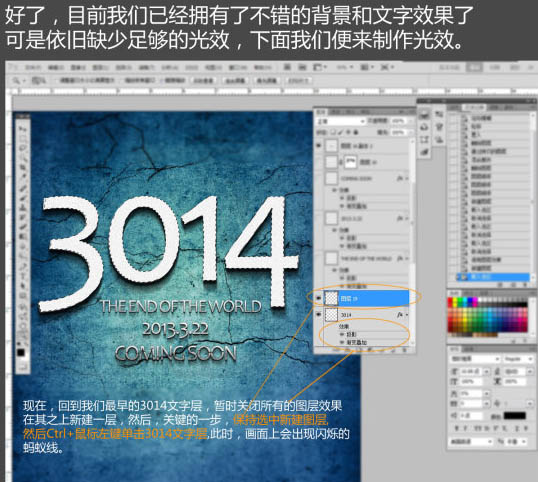Screen dimensions: 538x482
Task: Pick the red swatch in Swatches panel
Action: (451, 301)
